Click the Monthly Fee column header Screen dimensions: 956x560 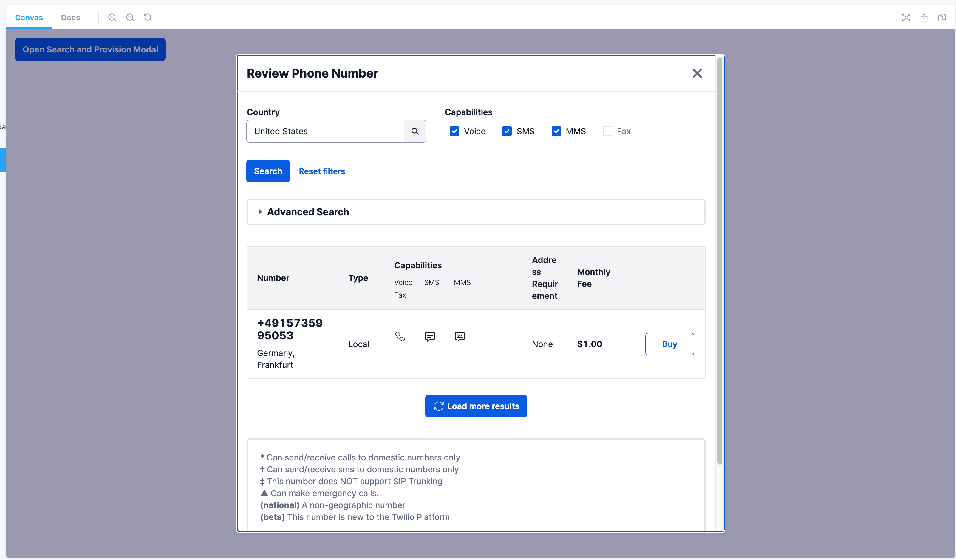593,278
